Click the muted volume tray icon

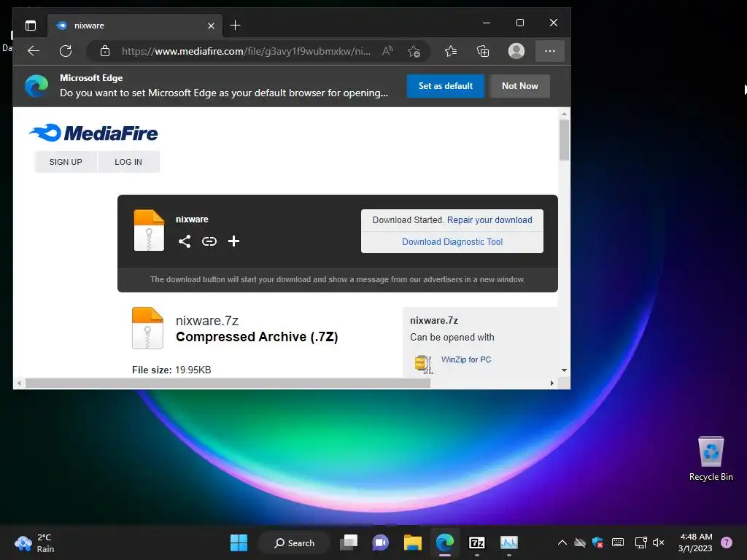[x=659, y=542]
